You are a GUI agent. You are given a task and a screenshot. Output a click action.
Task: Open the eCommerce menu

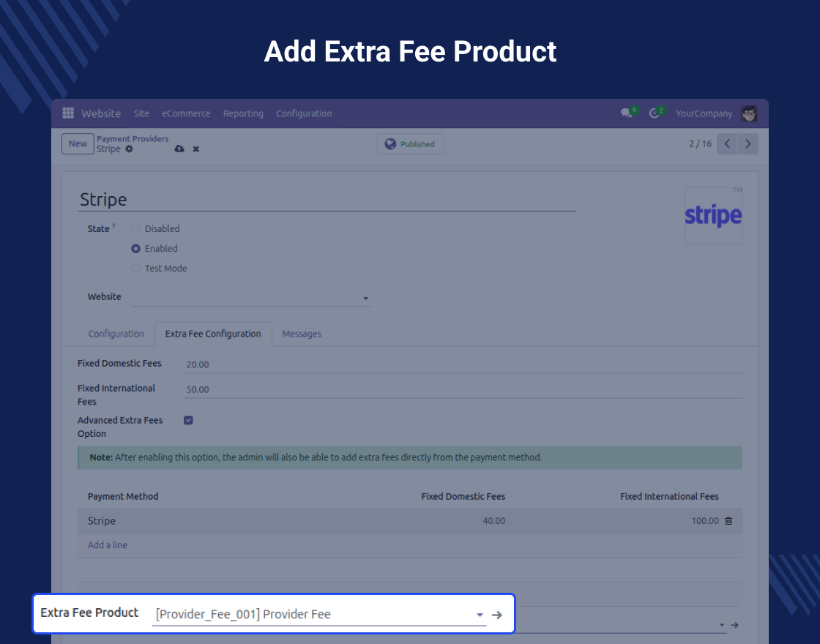(186, 113)
